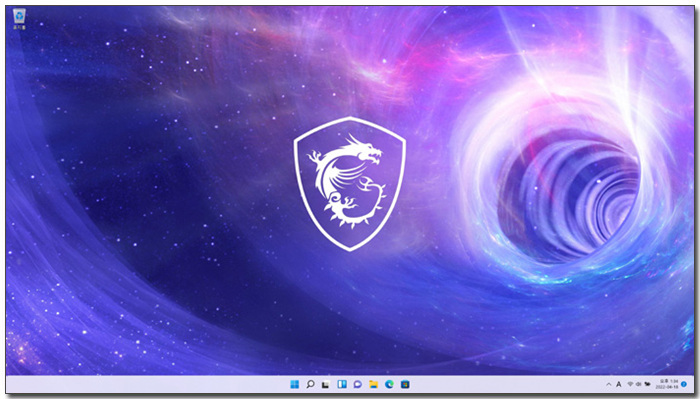Viewport: 700px width, 399px height.
Task: Open the Widgets panel icon
Action: pyautogui.click(x=342, y=384)
